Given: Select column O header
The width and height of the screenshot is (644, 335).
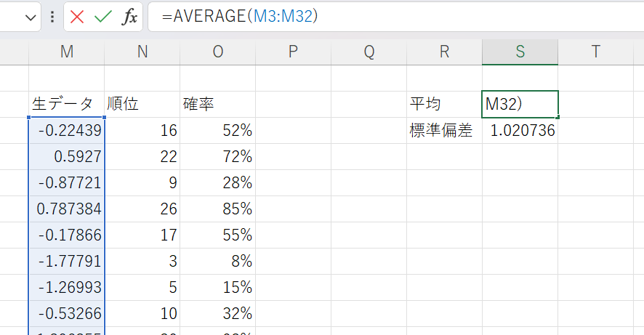Looking at the screenshot, I should pyautogui.click(x=217, y=52).
